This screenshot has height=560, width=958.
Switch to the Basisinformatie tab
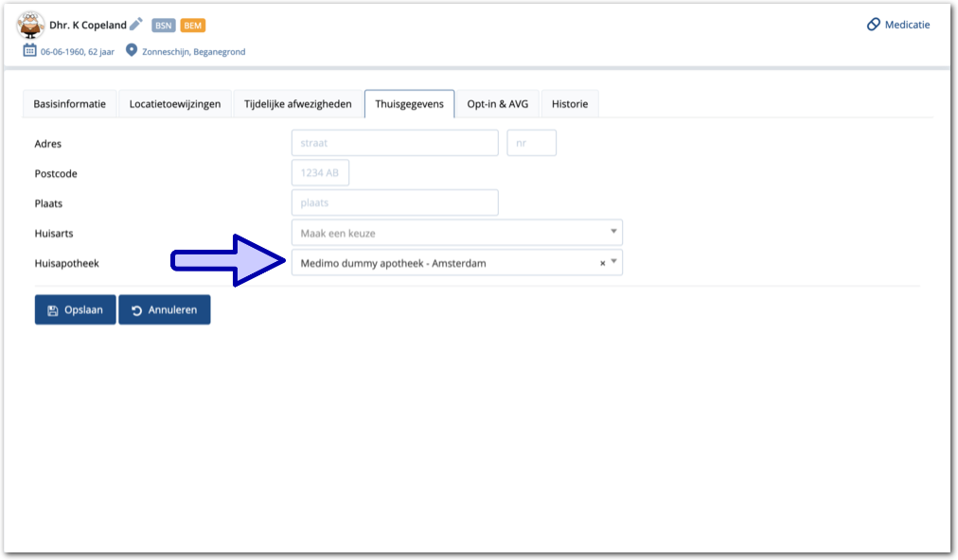pyautogui.click(x=69, y=104)
